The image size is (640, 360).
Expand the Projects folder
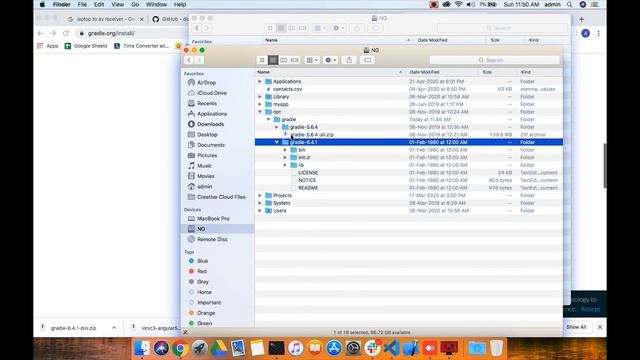pos(260,196)
